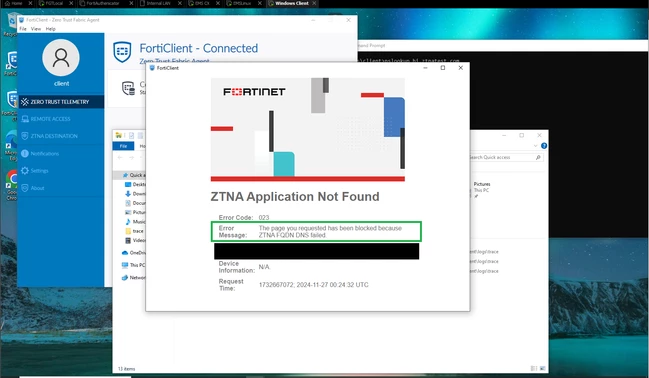The image size is (649, 378).
Task: Switch to the FGTLocal VM tab
Action: (x=54, y=3)
